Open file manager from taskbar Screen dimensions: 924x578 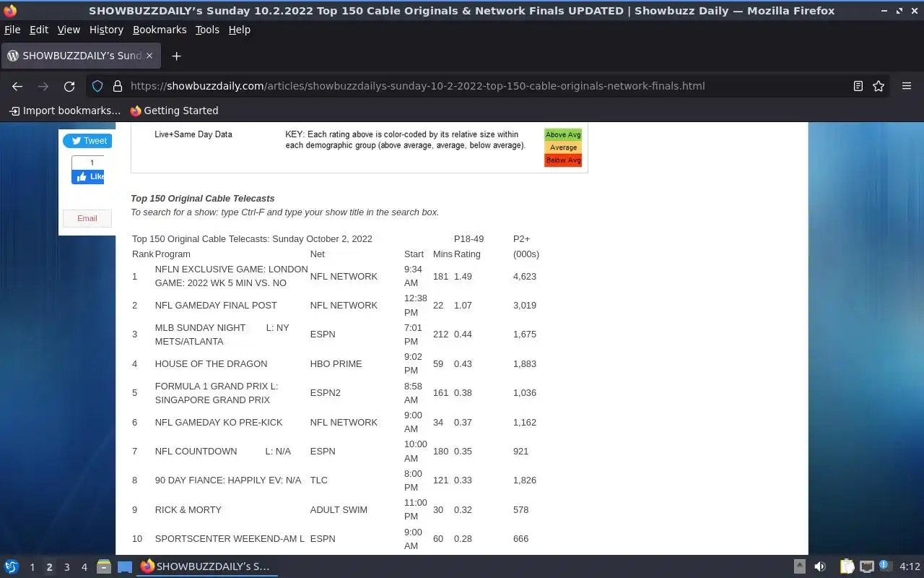pyautogui.click(x=103, y=566)
